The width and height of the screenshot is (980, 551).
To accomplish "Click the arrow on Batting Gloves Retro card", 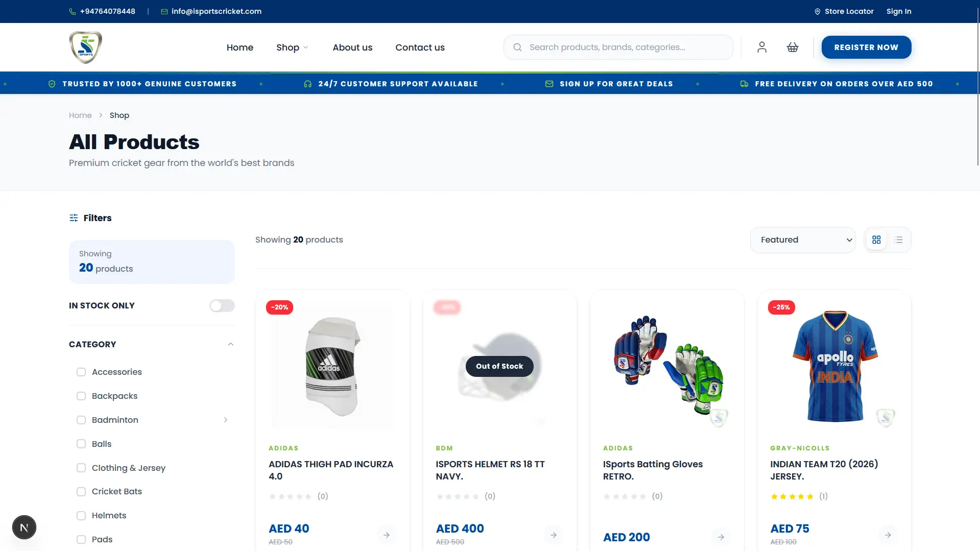I will tap(721, 537).
